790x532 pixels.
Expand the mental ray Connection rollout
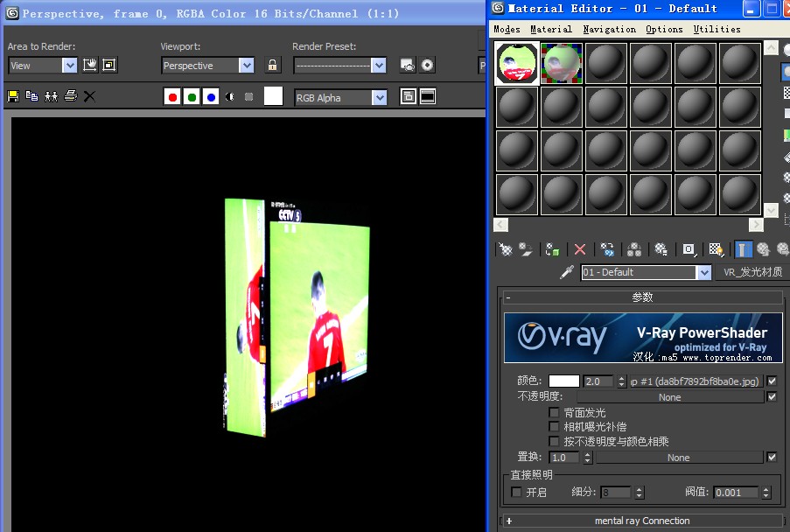pos(642,521)
